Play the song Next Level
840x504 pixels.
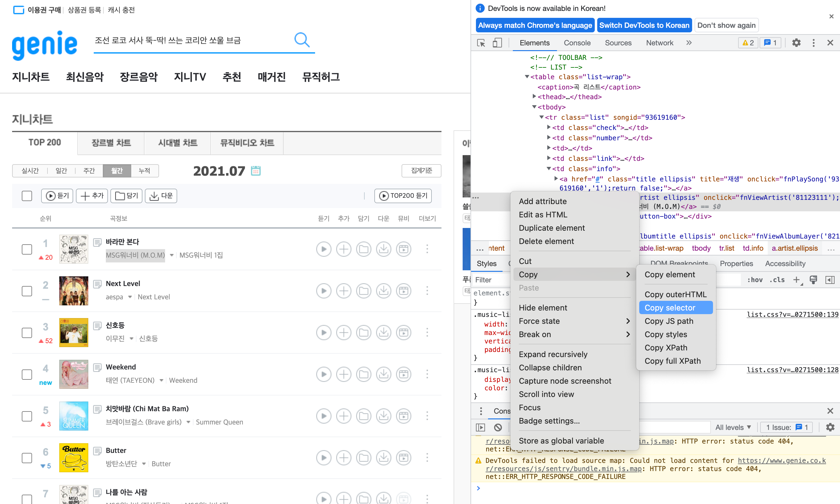pos(323,291)
